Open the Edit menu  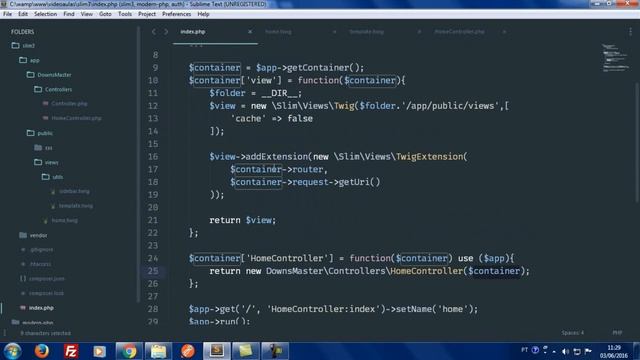point(23,14)
